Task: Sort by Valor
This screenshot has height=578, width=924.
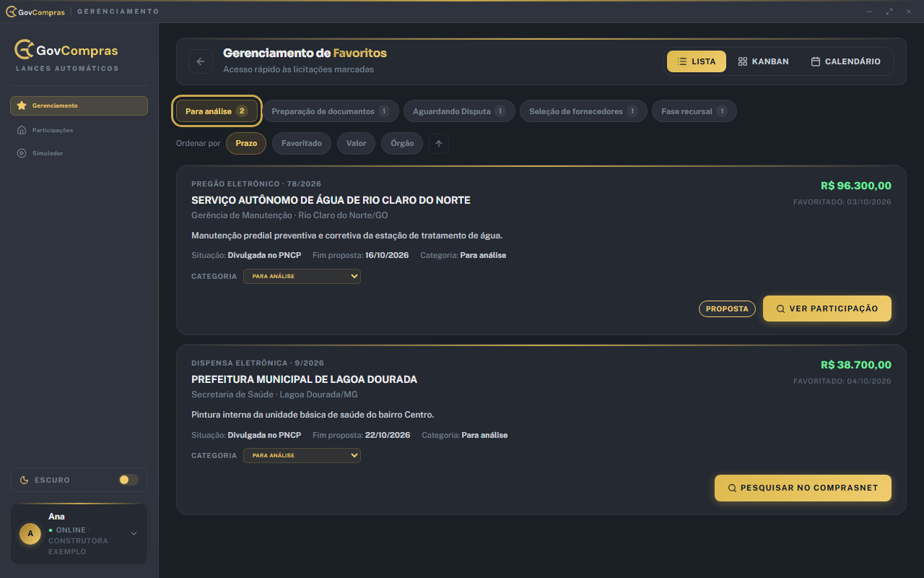Action: pos(356,143)
